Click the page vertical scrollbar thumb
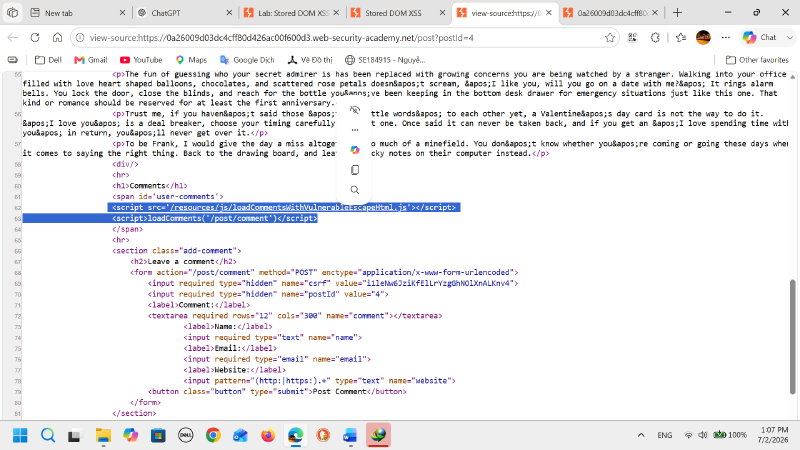Screen dimensions: 800x450 tap(792, 337)
